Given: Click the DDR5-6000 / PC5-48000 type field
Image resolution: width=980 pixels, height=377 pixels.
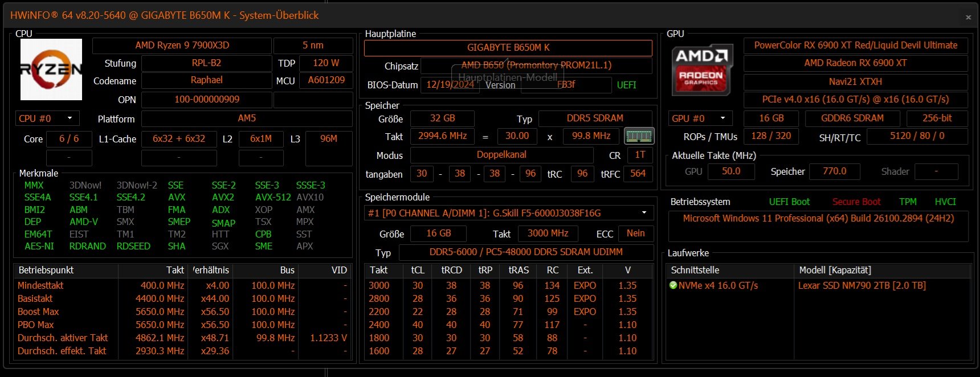Looking at the screenshot, I should pos(526,252).
